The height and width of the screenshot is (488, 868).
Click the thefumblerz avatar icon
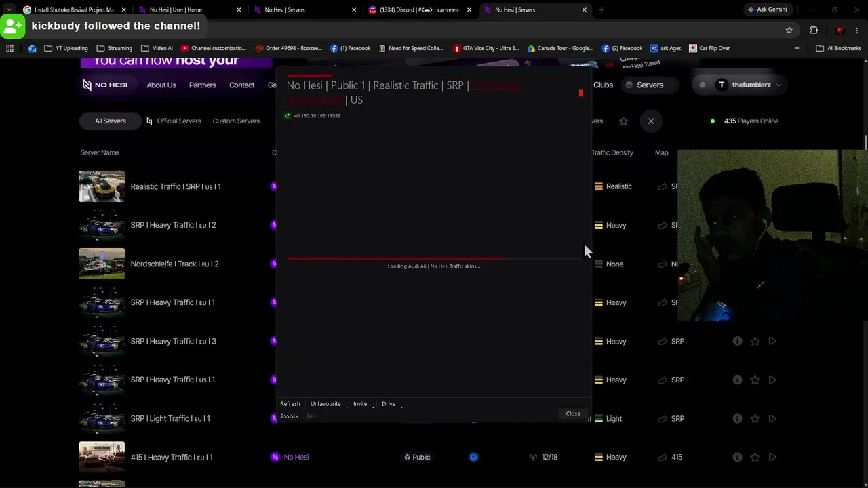tap(722, 85)
